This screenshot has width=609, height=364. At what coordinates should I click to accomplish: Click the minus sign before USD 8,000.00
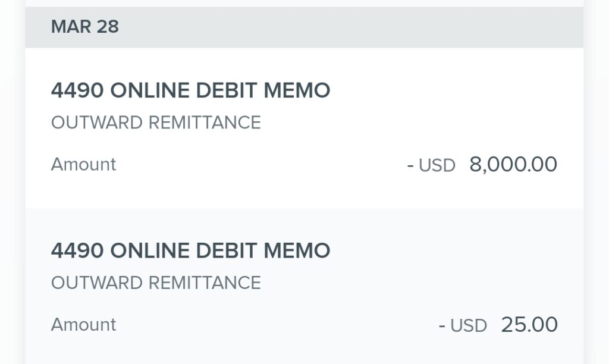[410, 165]
